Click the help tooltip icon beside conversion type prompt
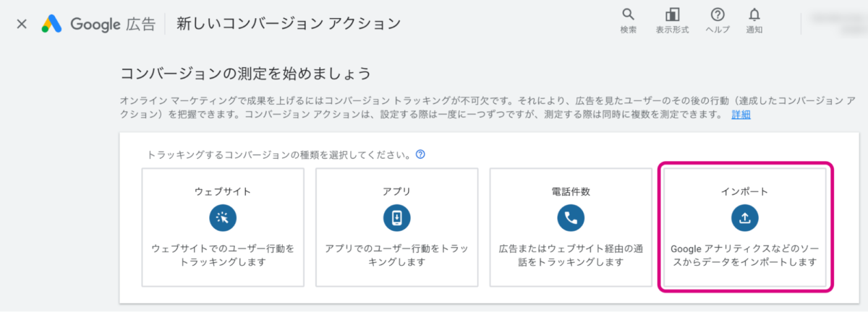The width and height of the screenshot is (868, 312). point(420,155)
